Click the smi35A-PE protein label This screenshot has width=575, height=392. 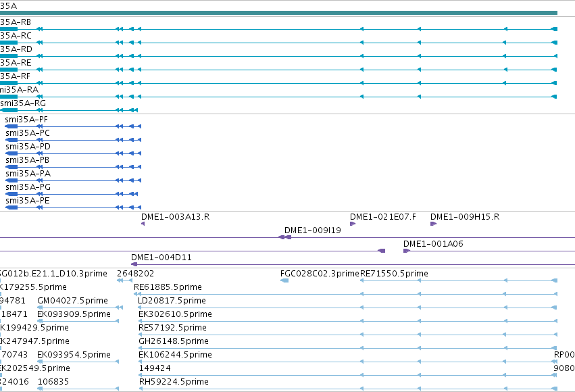point(28,201)
